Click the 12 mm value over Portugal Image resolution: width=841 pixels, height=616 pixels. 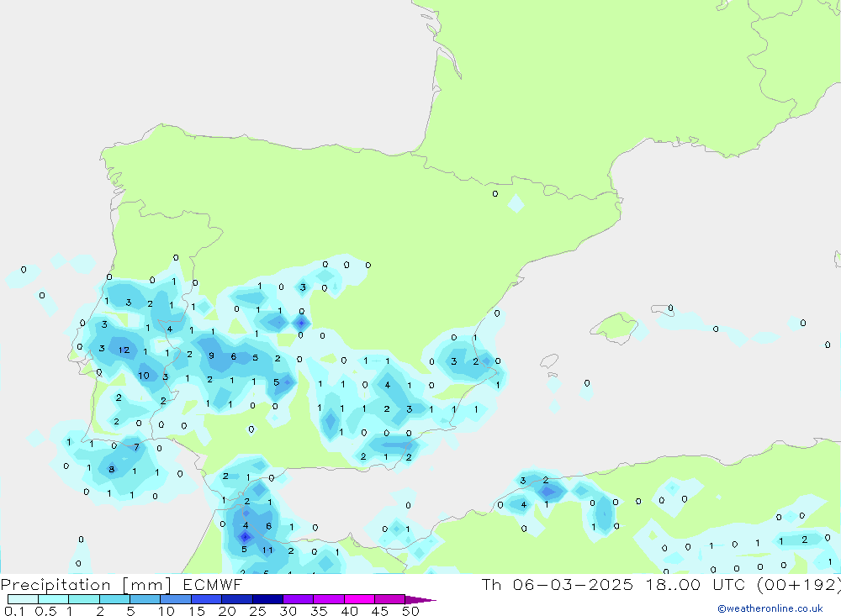[124, 350]
